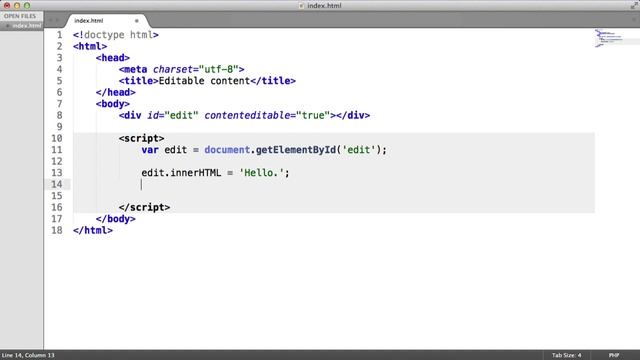Minimize the window with the yellow button
The width and height of the screenshot is (640, 360).
pos(17,6)
